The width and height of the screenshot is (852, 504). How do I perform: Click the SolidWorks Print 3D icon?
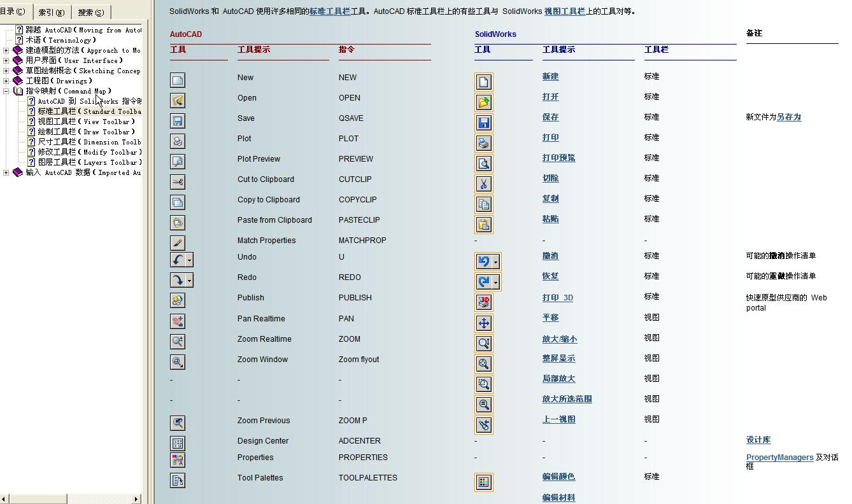click(484, 302)
